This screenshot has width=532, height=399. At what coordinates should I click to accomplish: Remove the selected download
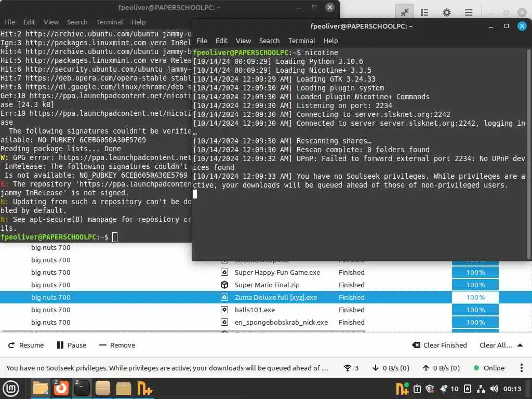(x=117, y=345)
